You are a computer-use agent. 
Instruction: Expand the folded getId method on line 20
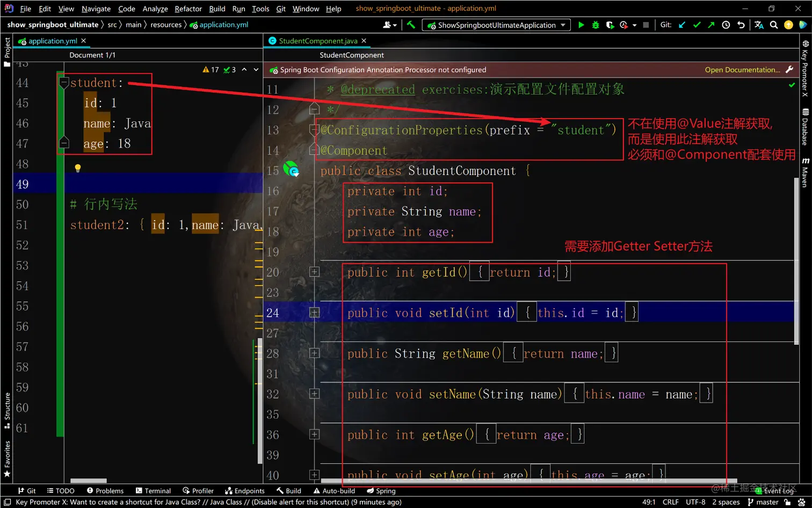pyautogui.click(x=315, y=272)
